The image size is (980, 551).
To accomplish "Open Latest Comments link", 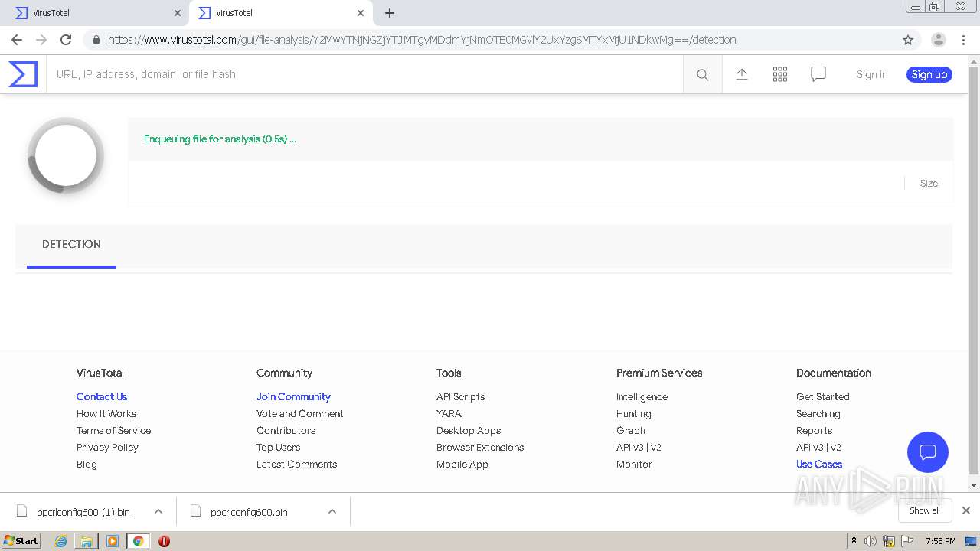I will coord(296,464).
